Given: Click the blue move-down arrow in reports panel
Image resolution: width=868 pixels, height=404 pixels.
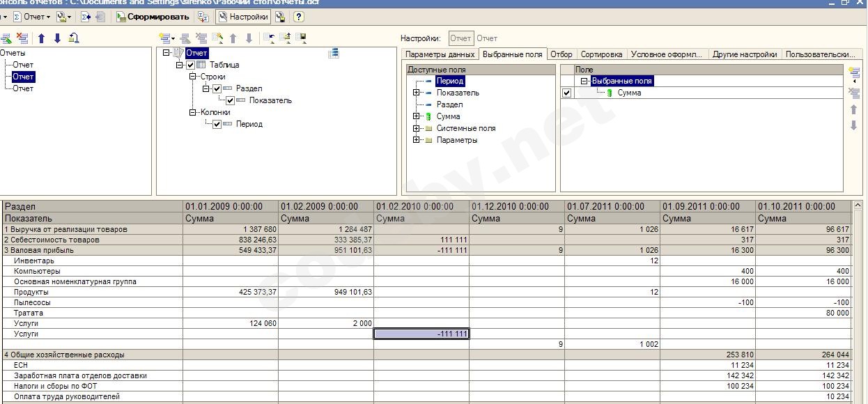Looking at the screenshot, I should [57, 38].
